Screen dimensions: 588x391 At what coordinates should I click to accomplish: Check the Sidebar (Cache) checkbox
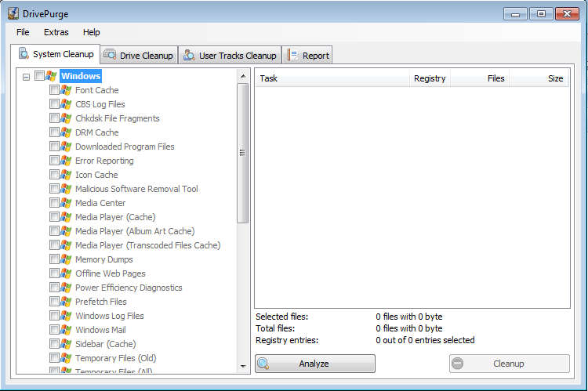pyautogui.click(x=54, y=343)
